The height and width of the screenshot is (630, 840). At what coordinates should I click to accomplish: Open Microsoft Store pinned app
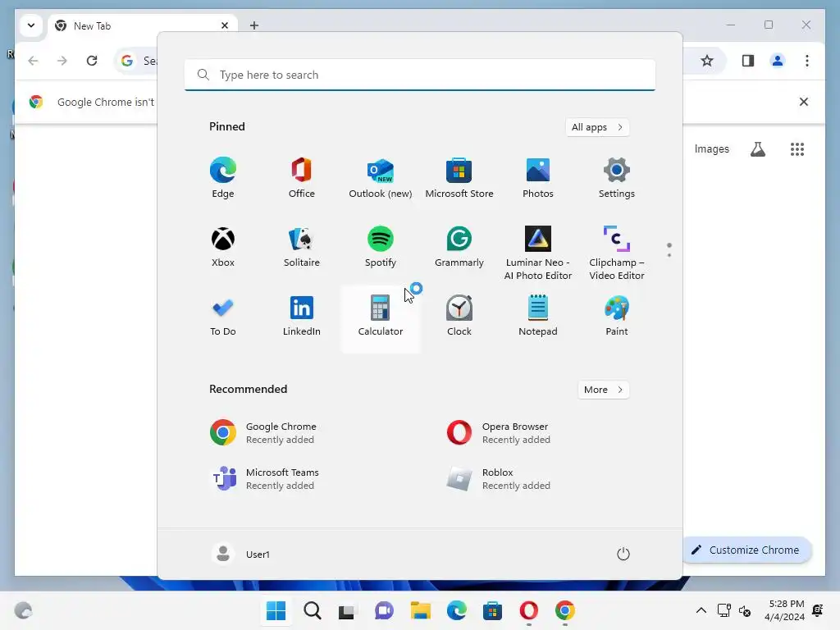(459, 178)
